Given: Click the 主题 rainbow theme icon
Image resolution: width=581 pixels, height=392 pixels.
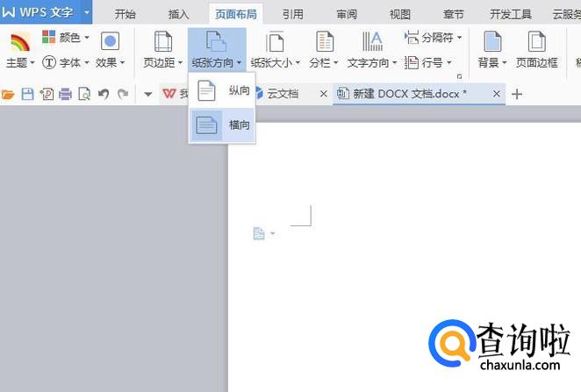Looking at the screenshot, I should click(x=20, y=43).
